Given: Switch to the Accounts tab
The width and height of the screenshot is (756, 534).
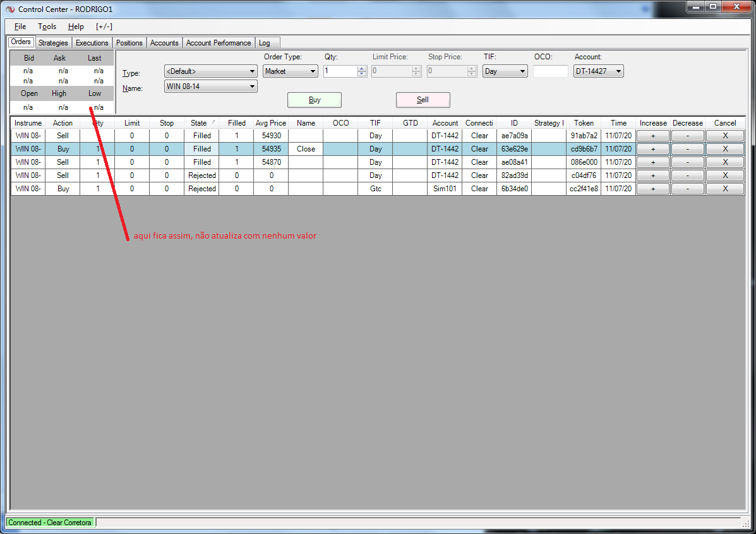Looking at the screenshot, I should pyautogui.click(x=164, y=43).
